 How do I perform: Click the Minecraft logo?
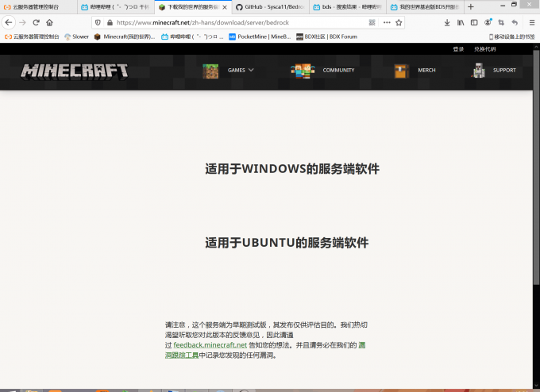(75, 72)
